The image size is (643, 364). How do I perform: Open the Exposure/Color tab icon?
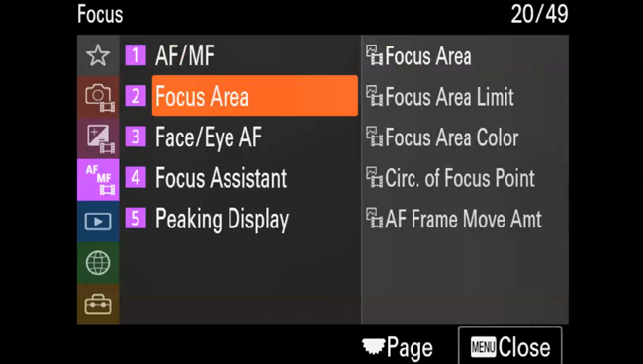click(x=98, y=138)
